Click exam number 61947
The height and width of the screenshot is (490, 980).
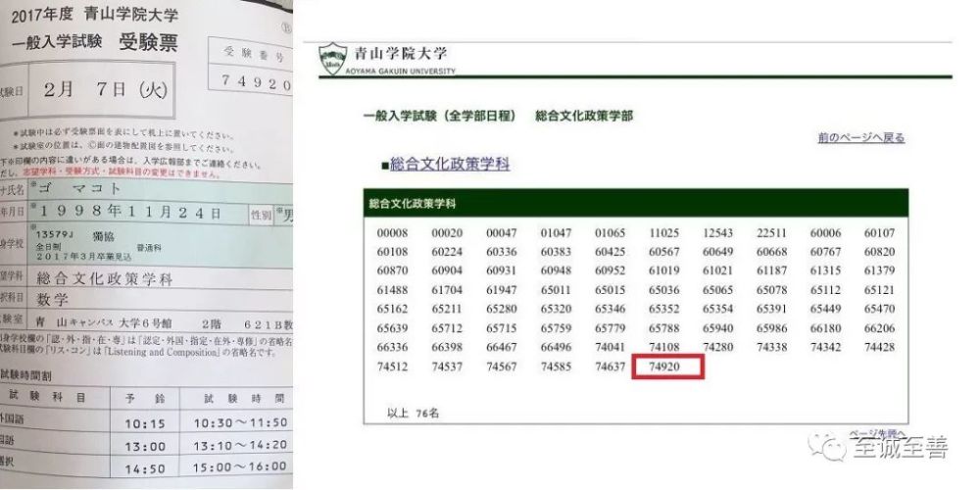[x=501, y=290]
